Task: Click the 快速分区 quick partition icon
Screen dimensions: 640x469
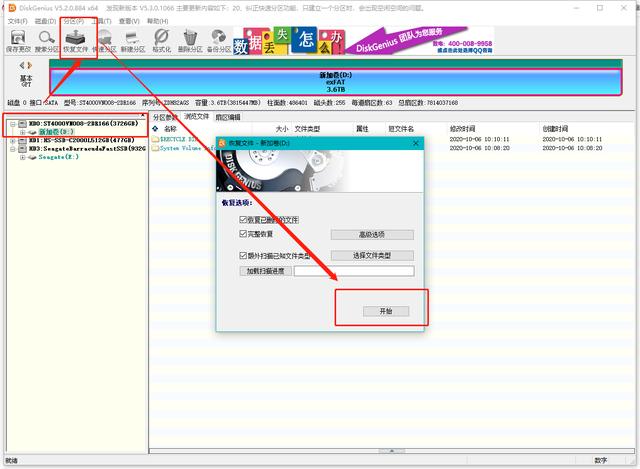Action: click(104, 38)
